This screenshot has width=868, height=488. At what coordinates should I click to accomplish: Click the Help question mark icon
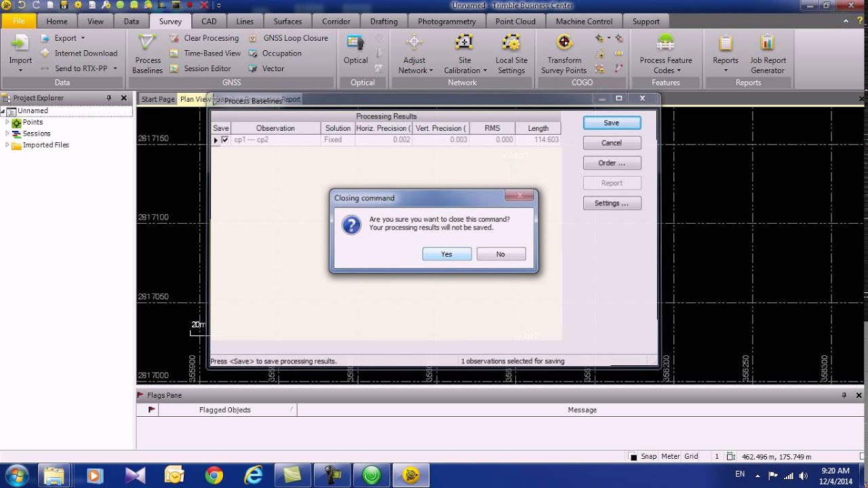click(x=859, y=21)
